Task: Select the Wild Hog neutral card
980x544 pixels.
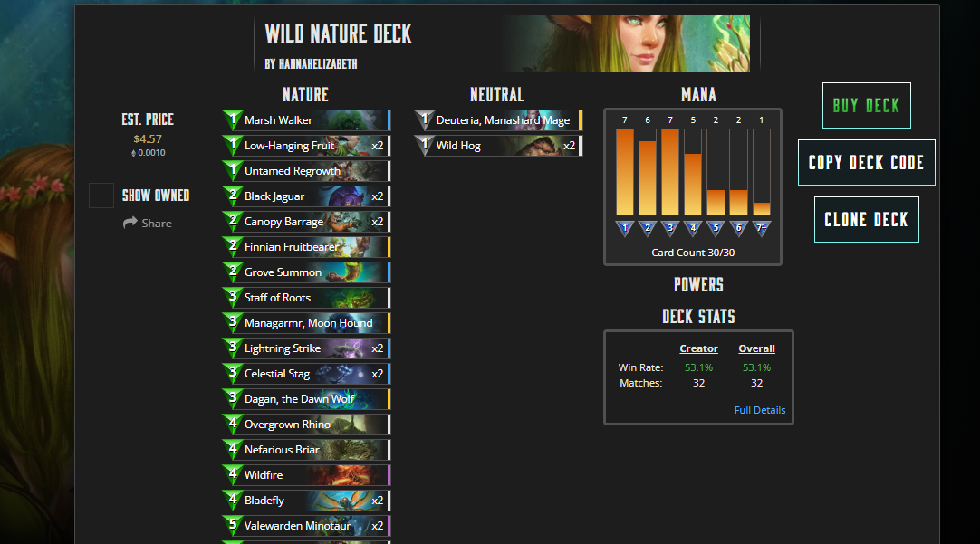Action: point(498,146)
